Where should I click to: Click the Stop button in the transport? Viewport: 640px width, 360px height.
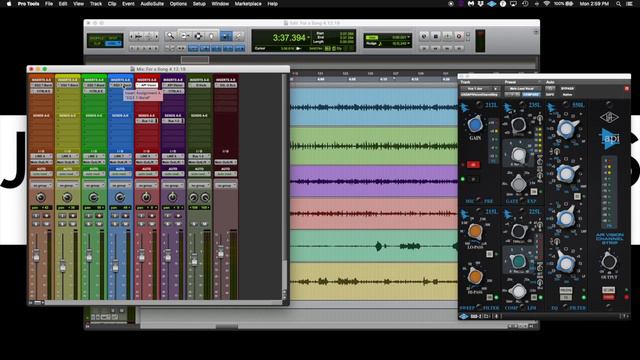point(436,36)
